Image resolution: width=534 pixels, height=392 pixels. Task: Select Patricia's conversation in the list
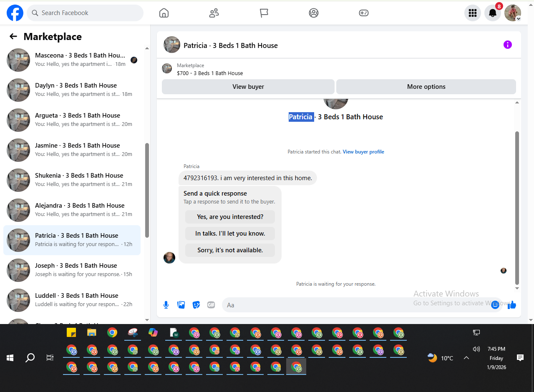72,240
